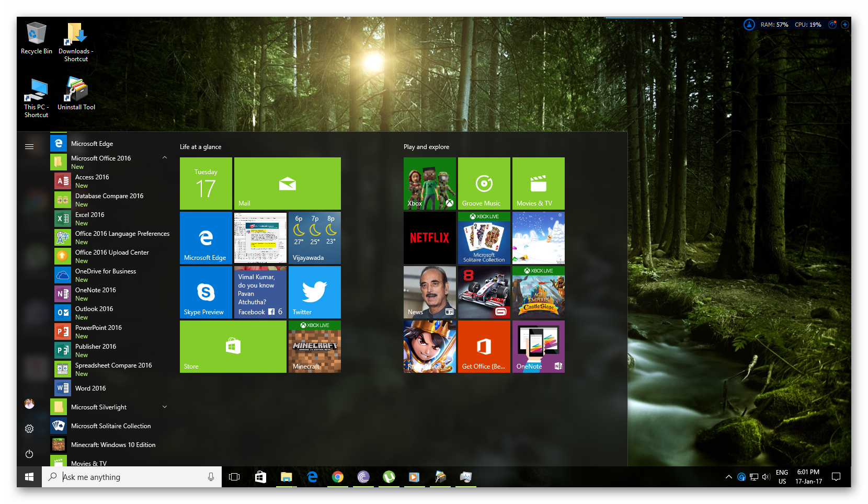Click the Life at a glance group header
The height and width of the screenshot is (504, 868).
(x=200, y=147)
